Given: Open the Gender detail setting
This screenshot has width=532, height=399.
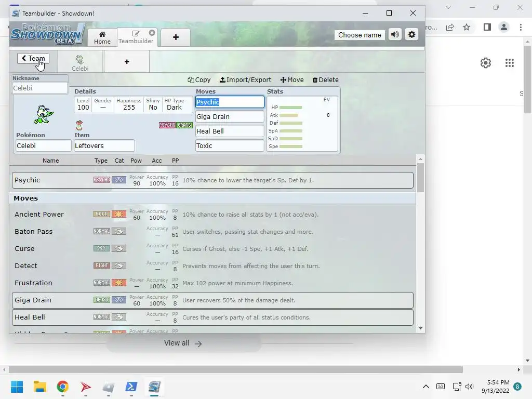Looking at the screenshot, I should tap(103, 104).
